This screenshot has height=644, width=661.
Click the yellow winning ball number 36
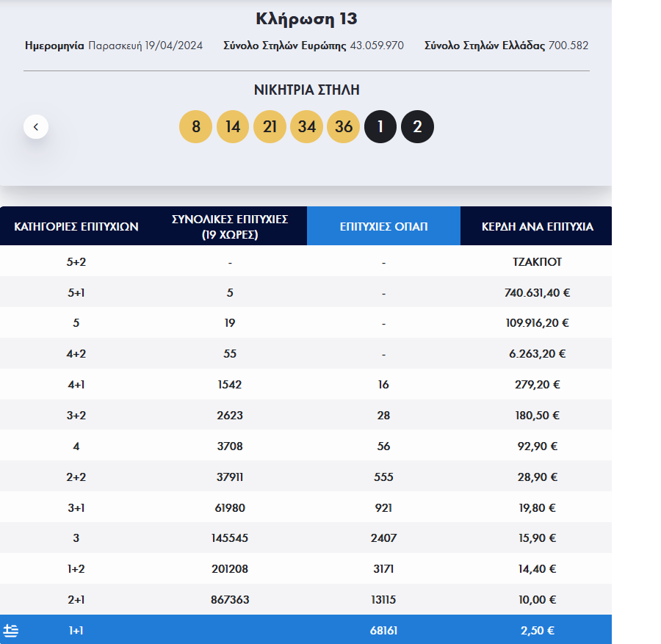tap(344, 127)
